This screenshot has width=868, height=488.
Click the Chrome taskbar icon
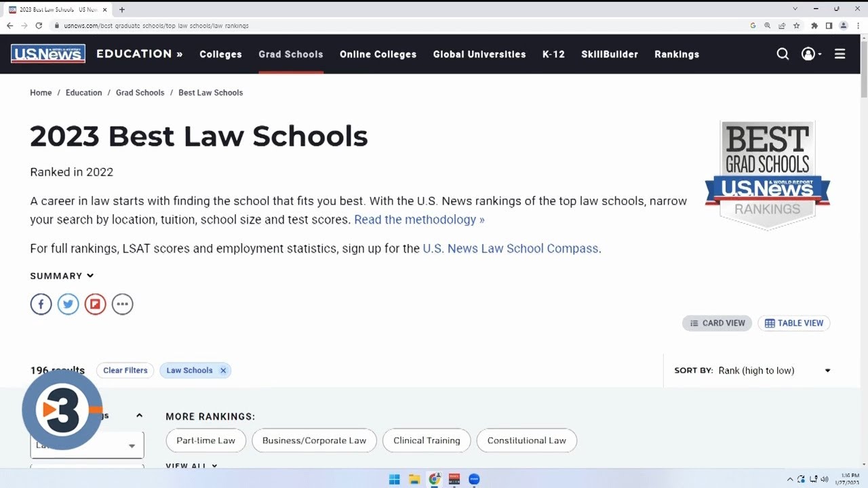tap(435, 479)
